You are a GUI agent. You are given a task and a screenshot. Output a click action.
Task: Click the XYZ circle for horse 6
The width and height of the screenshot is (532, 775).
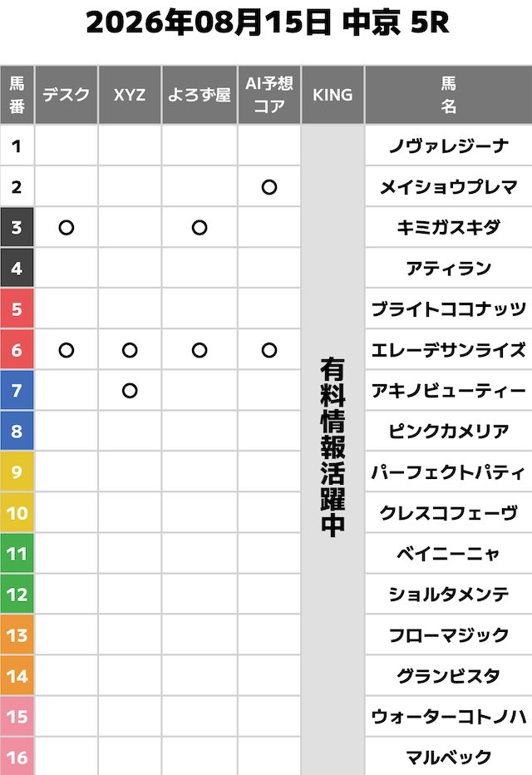coord(130,350)
